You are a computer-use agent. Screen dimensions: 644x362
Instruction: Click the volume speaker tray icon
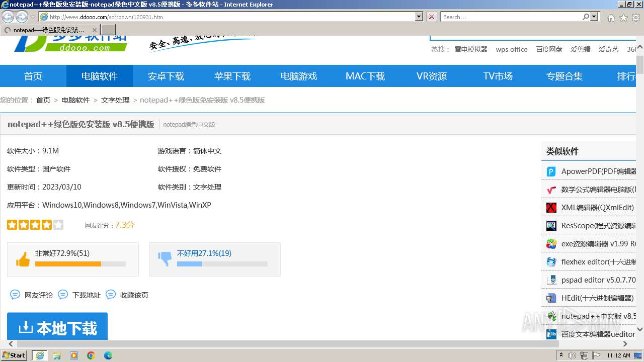(x=572, y=355)
